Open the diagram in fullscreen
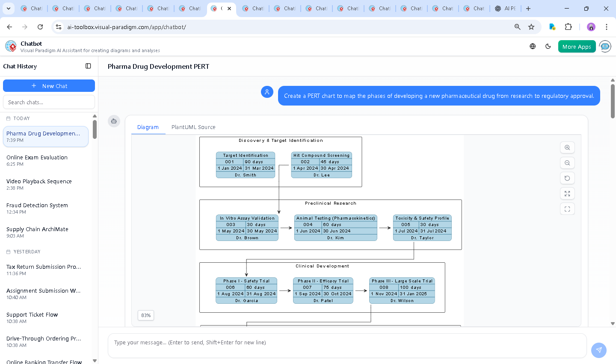 (567, 209)
